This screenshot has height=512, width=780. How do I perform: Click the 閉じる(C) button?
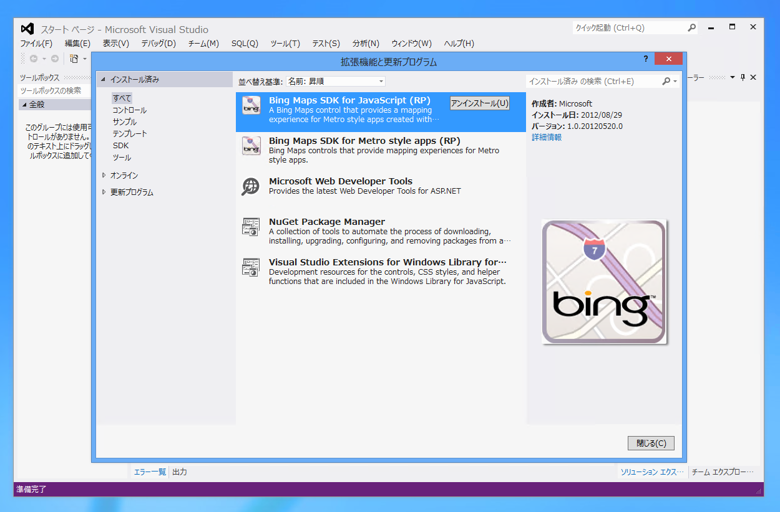pyautogui.click(x=651, y=443)
